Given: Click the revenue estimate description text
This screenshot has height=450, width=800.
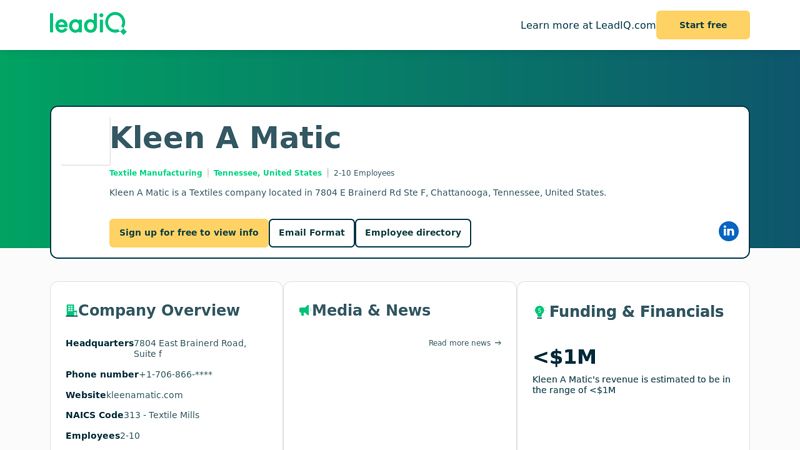Looking at the screenshot, I should coord(631,385).
